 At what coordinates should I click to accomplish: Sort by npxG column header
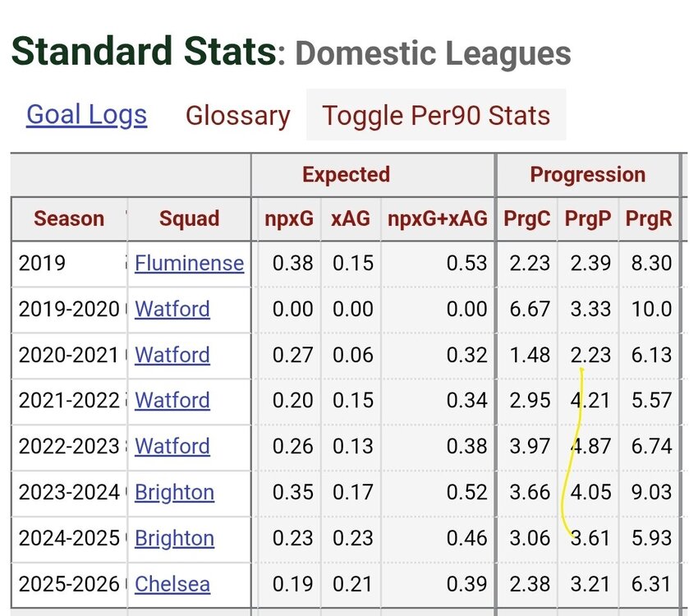tap(289, 218)
